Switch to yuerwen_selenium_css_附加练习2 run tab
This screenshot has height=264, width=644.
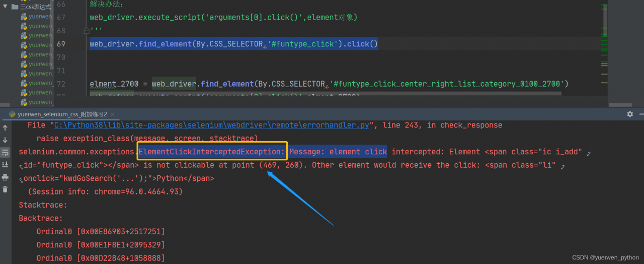(x=62, y=114)
